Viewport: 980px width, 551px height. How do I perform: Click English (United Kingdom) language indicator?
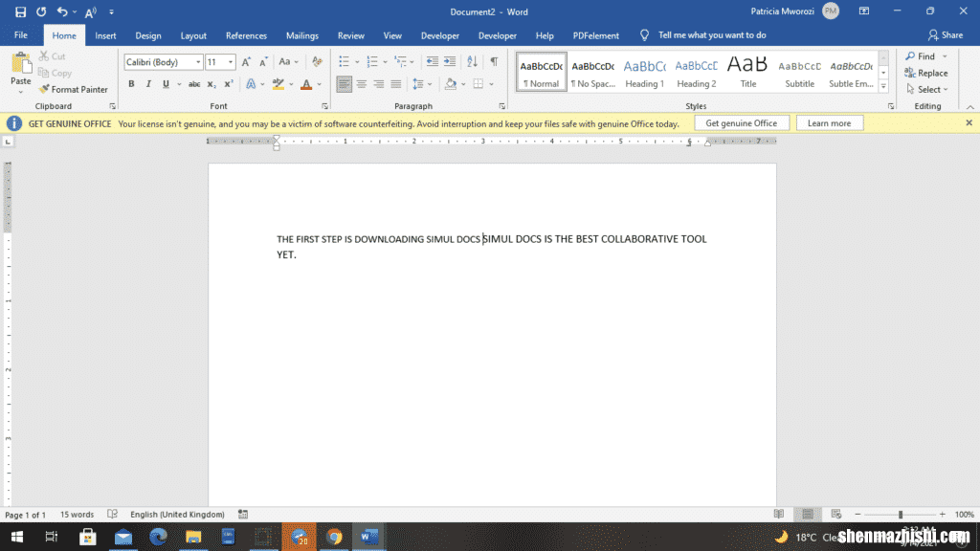click(177, 514)
